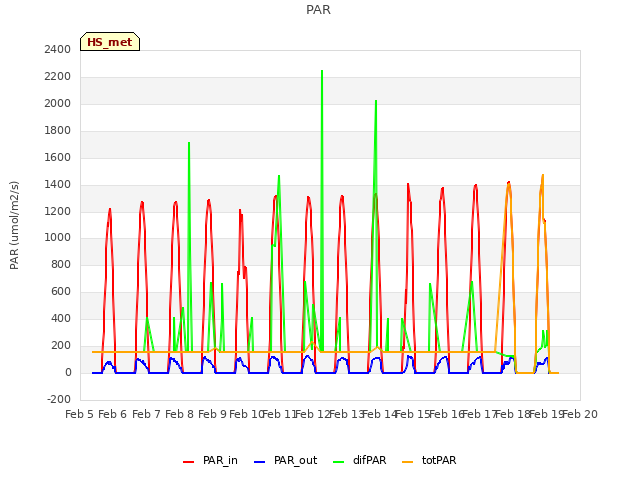Click the 600 y-axis tick label

(61, 291)
